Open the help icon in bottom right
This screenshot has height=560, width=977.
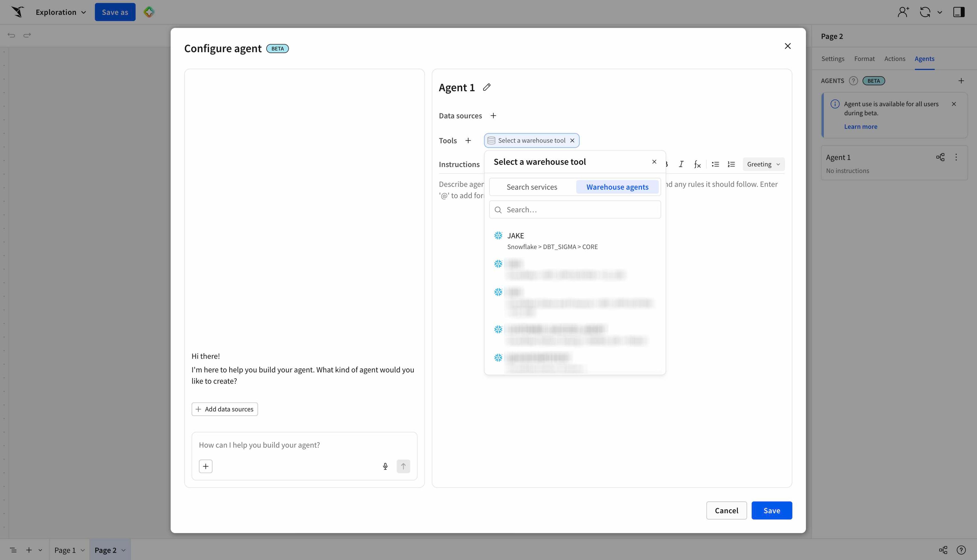tap(961, 550)
